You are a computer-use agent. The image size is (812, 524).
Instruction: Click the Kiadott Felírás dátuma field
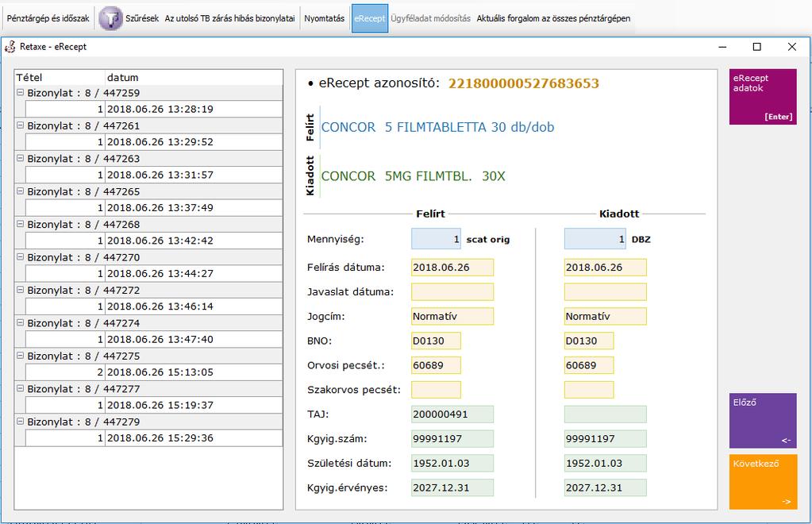coord(606,268)
